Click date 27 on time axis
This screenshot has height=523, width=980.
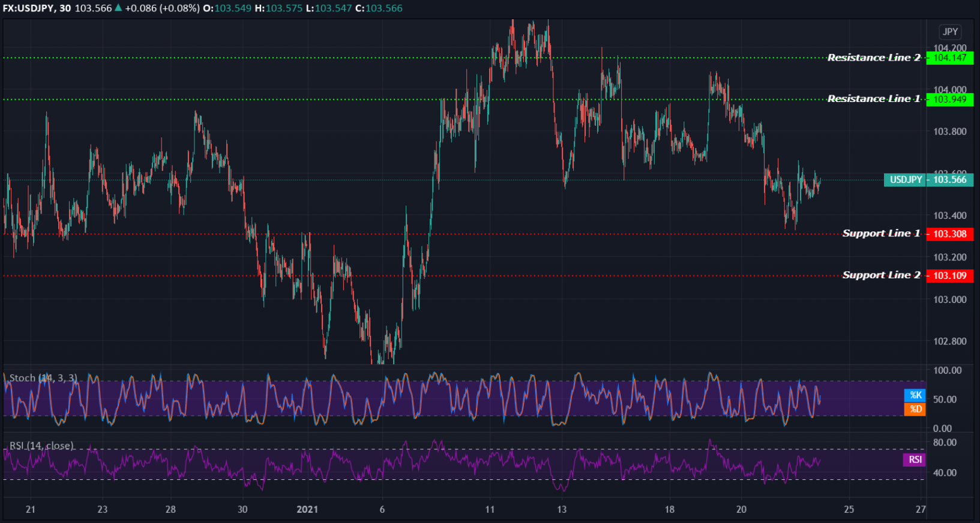coord(921,509)
